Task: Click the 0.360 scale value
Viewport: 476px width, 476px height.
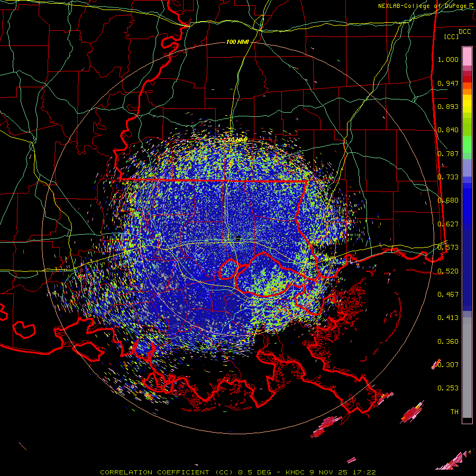Action: tap(448, 342)
